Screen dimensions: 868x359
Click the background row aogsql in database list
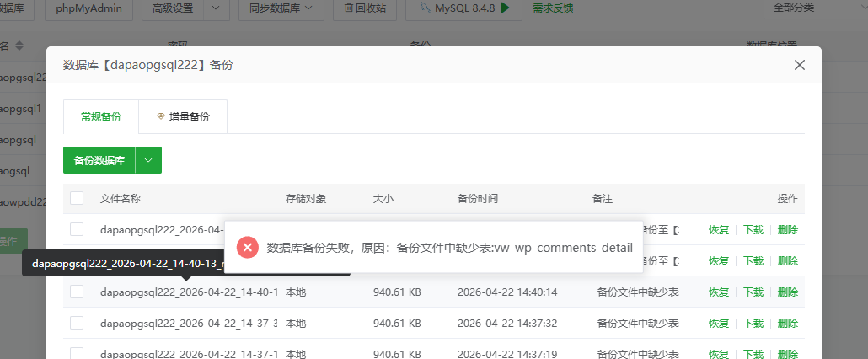tap(15, 171)
